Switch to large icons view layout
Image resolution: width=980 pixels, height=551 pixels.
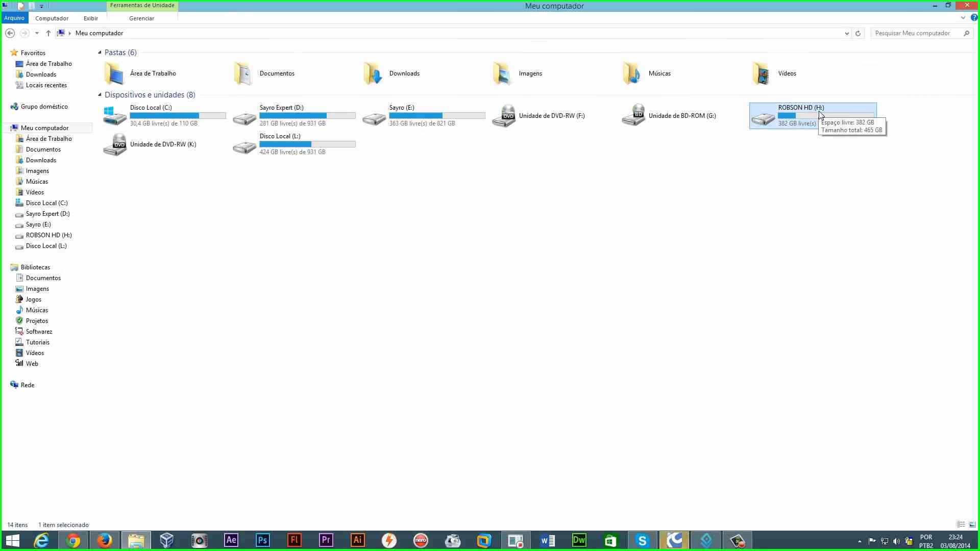tap(972, 524)
